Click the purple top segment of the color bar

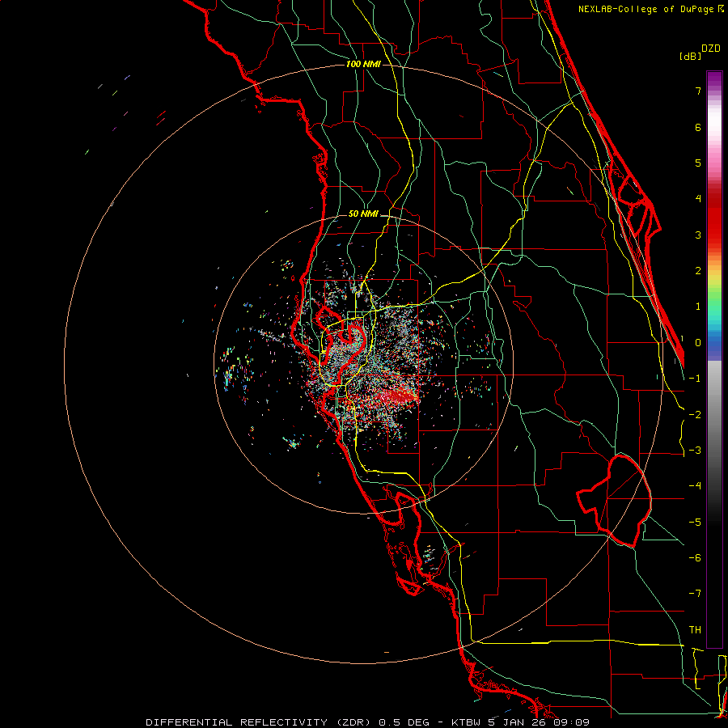pyautogui.click(x=714, y=79)
